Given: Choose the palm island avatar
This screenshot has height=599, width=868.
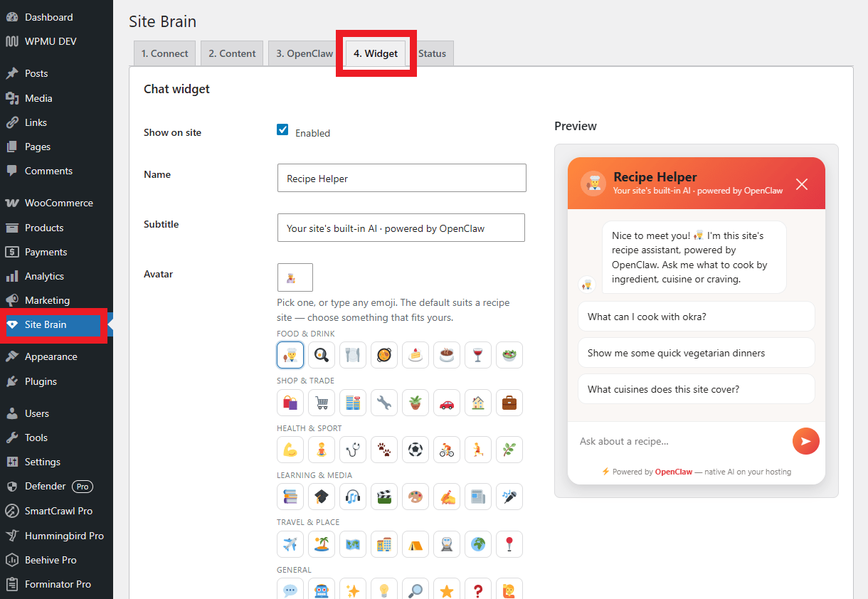Looking at the screenshot, I should tap(322, 544).
